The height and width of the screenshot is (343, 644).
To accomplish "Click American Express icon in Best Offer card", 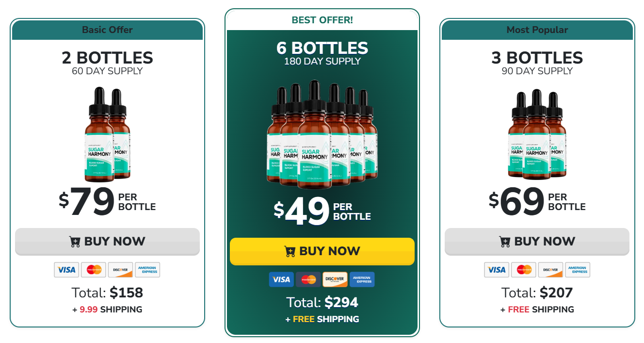I will (362, 279).
